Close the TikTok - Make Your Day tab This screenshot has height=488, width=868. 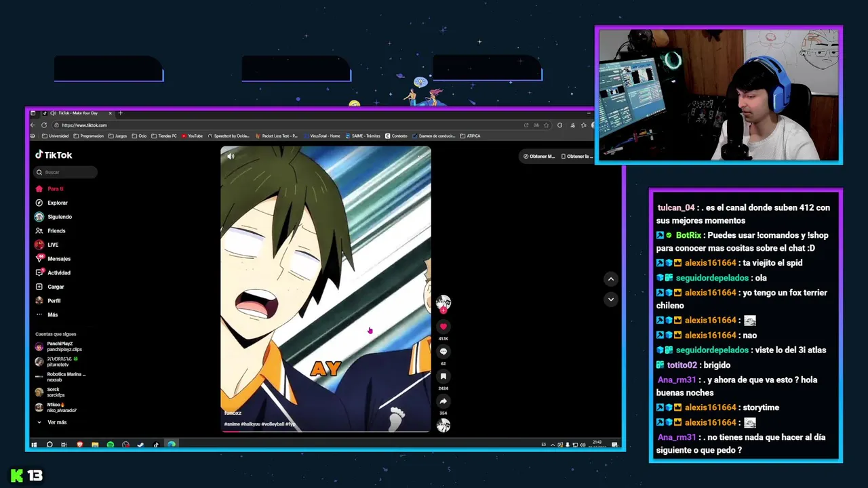pyautogui.click(x=111, y=113)
